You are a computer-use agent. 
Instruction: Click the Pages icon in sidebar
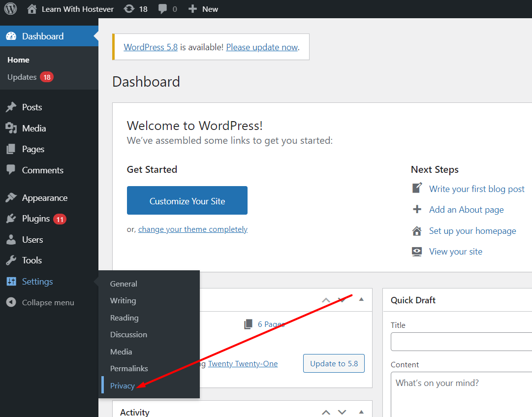click(11, 149)
